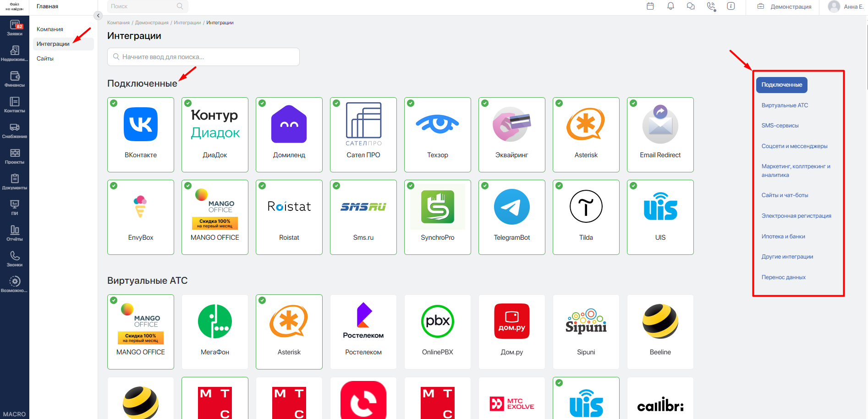Open the Сател ПРО integration card
This screenshot has width=868, height=419.
pos(363,135)
